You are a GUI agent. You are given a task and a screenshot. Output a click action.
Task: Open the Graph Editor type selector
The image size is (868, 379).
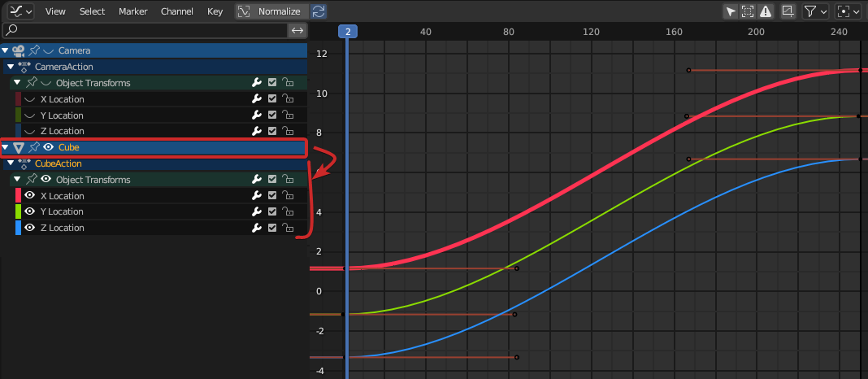pyautogui.click(x=20, y=11)
